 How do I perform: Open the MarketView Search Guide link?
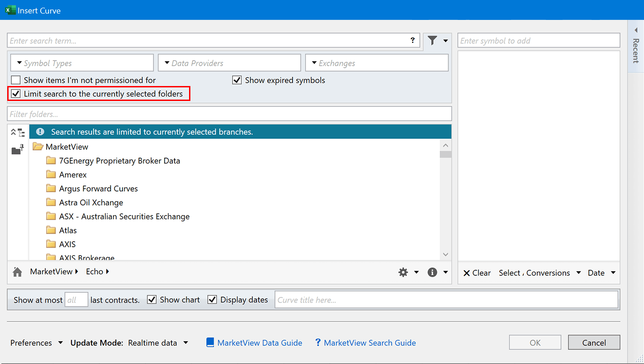pyautogui.click(x=370, y=343)
